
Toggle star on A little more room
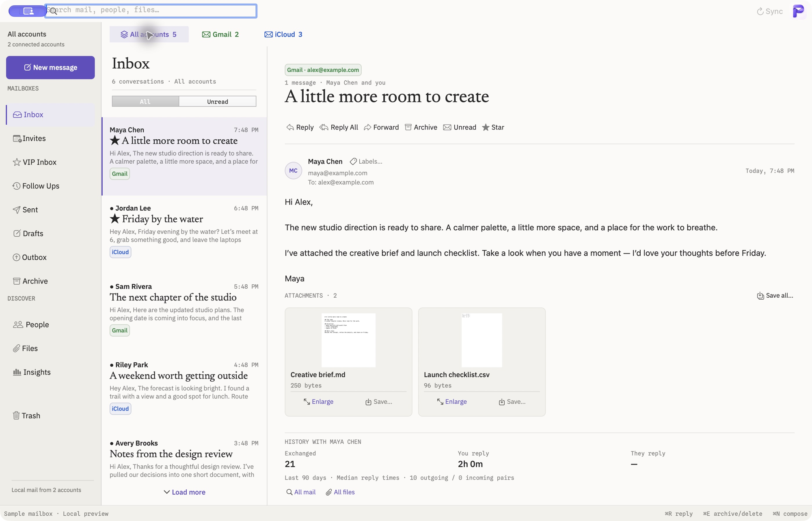point(115,140)
